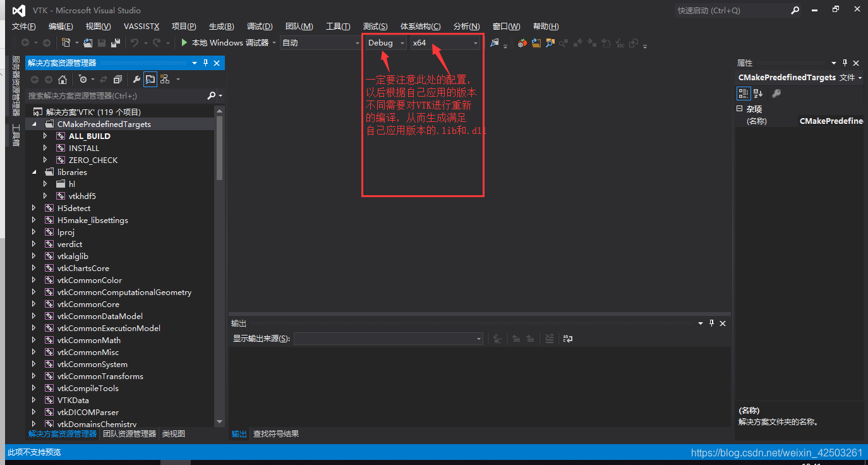Select vtkCommonCore project
The image size is (868, 465).
(88, 305)
